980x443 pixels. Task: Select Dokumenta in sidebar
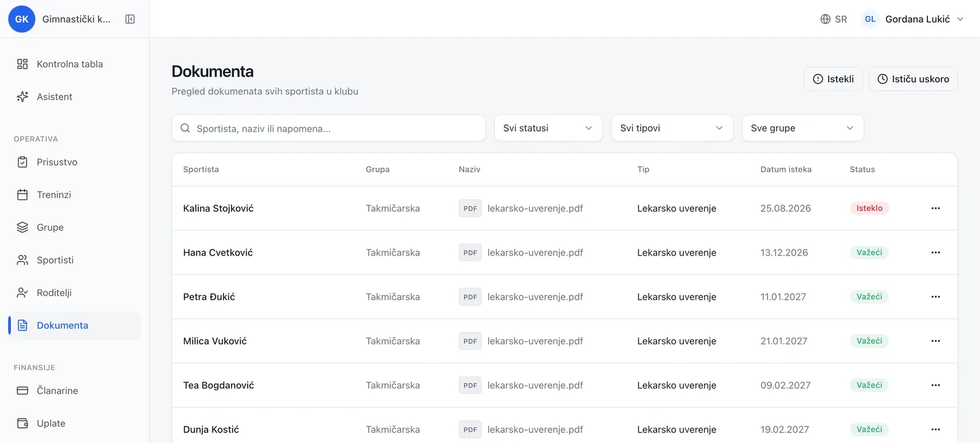(74, 325)
